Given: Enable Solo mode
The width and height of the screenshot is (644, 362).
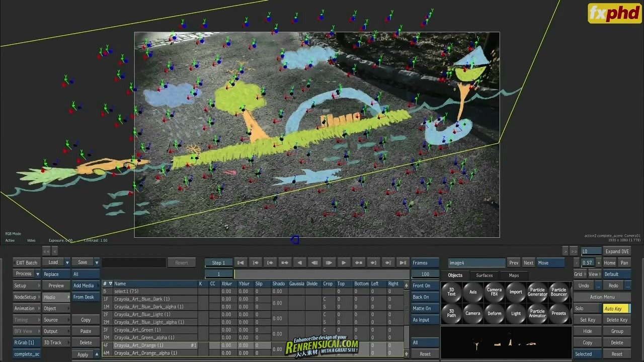Looking at the screenshot, I should 587,309.
